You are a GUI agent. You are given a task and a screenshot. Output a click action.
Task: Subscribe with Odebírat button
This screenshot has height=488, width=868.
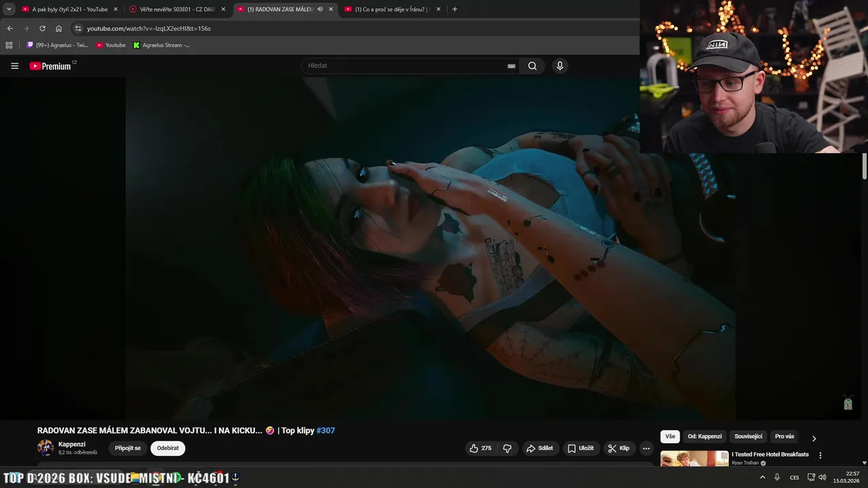point(167,448)
